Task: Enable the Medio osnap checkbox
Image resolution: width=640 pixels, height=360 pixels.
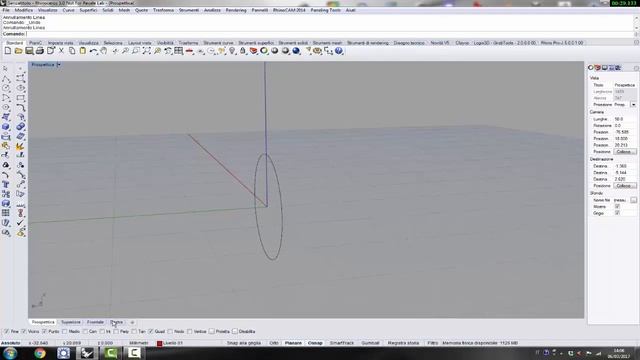Action: tap(64, 331)
